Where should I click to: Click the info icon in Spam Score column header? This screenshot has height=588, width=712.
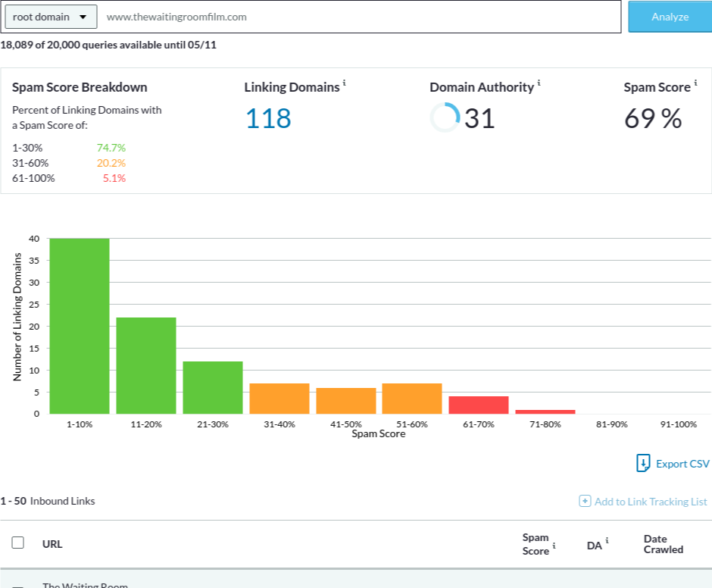(x=554, y=545)
